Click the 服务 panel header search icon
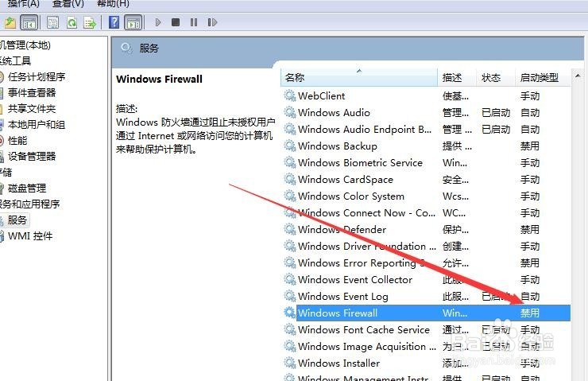The width and height of the screenshot is (588, 381). (x=126, y=48)
